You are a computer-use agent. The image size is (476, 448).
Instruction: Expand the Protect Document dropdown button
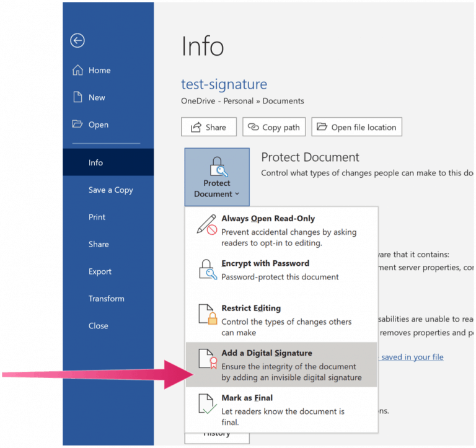click(x=217, y=177)
